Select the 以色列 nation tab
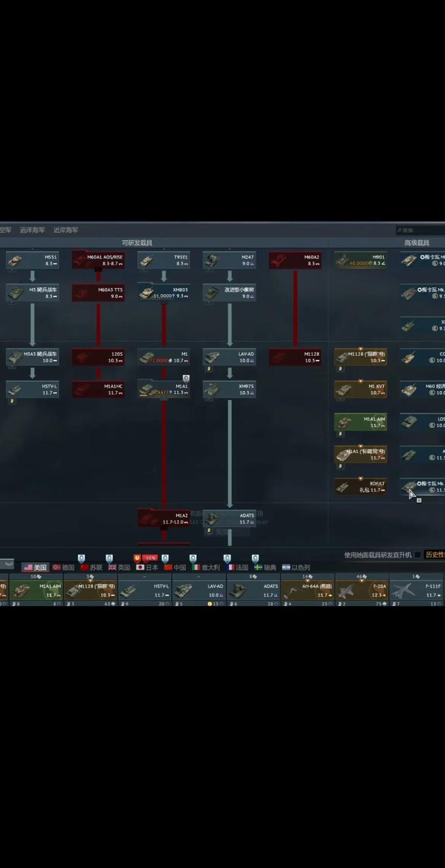The width and height of the screenshot is (445, 868). pos(296,567)
